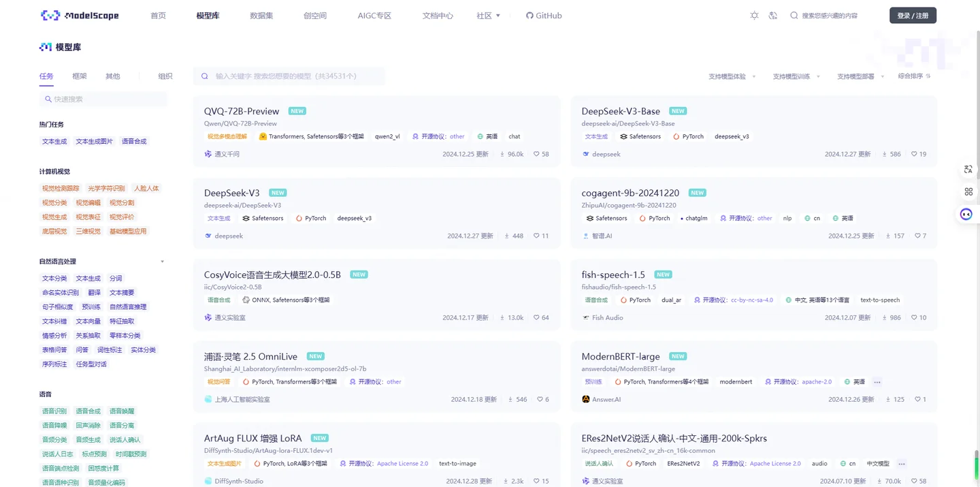980x487 pixels.
Task: Click the heart icon on cogagent-9b-20241220
Action: 917,236
